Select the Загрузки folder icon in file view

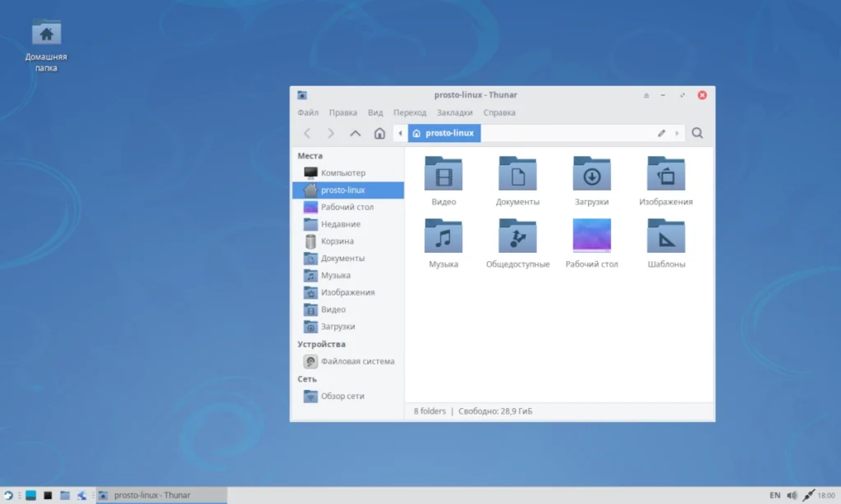pyautogui.click(x=591, y=173)
